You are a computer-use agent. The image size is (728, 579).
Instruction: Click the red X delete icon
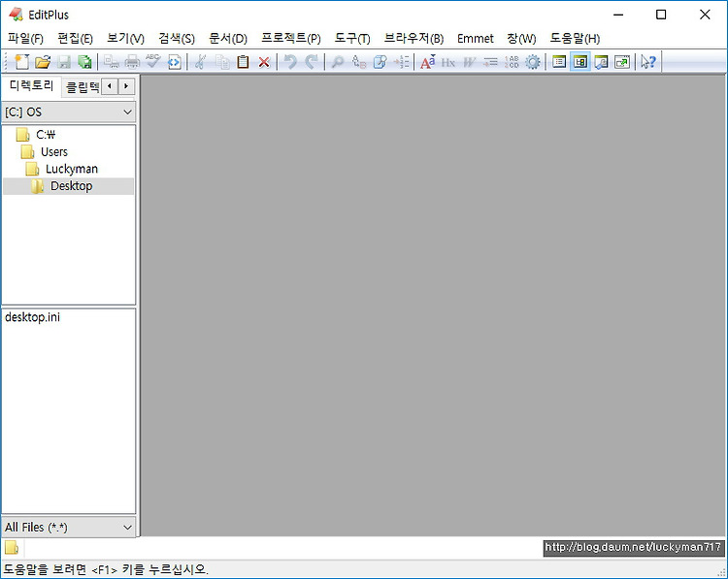pyautogui.click(x=264, y=62)
